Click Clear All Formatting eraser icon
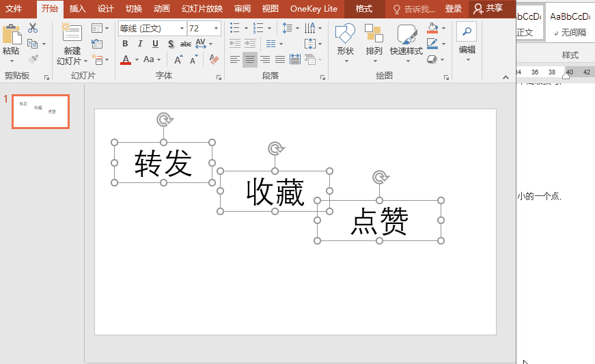Image resolution: width=595 pixels, height=364 pixels. click(x=214, y=59)
